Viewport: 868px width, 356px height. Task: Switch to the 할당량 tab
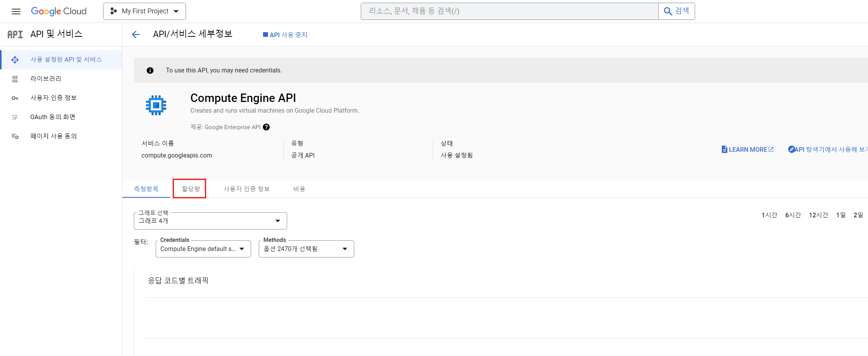pyautogui.click(x=191, y=189)
